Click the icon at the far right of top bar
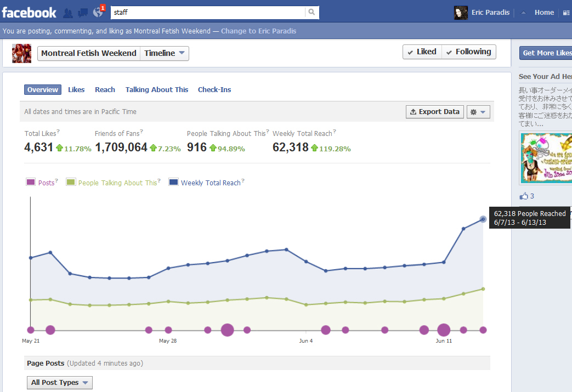The image size is (572, 392). click(x=566, y=13)
